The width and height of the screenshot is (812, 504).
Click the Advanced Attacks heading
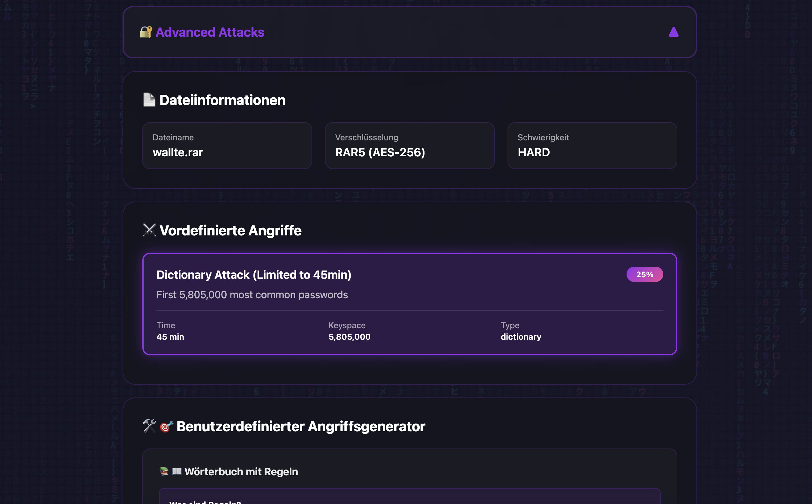[x=210, y=32]
